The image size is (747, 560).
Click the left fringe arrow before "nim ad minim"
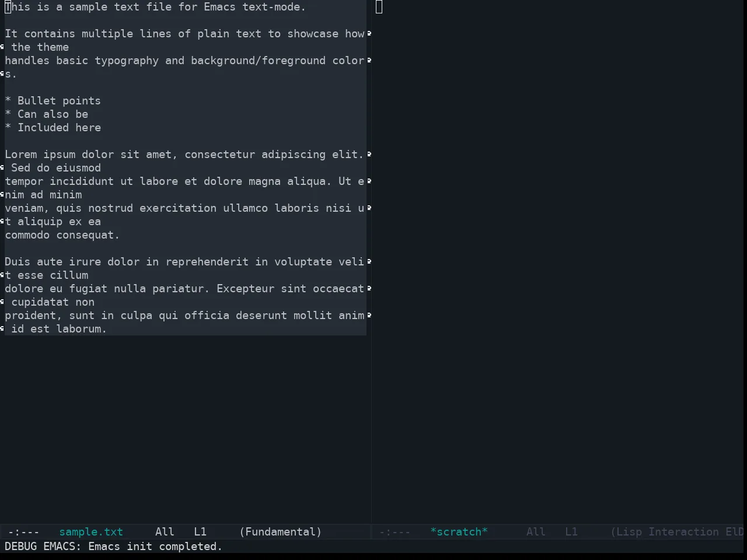pos(2,195)
